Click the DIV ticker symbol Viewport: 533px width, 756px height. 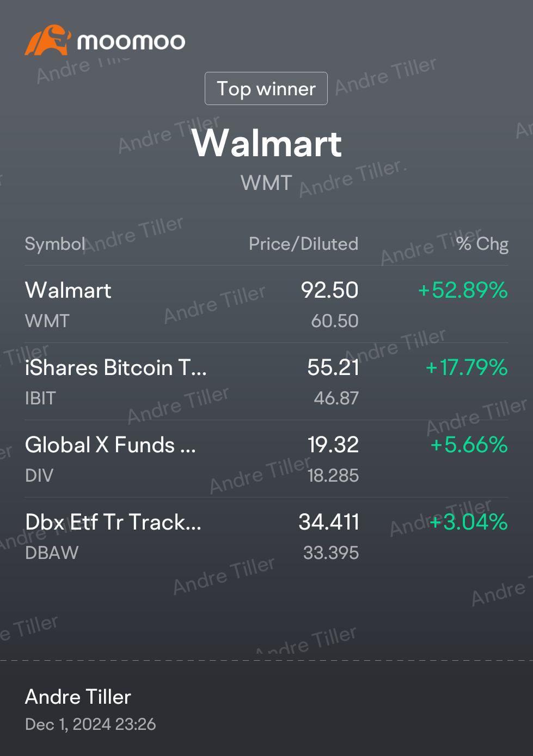(39, 475)
